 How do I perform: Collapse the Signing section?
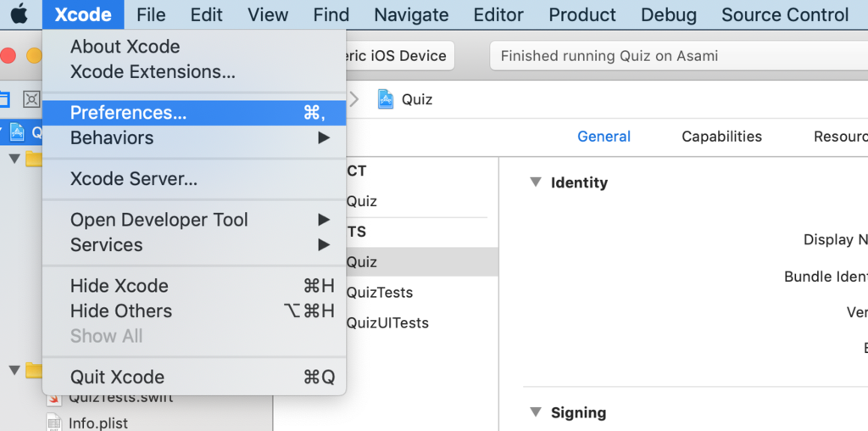point(536,412)
